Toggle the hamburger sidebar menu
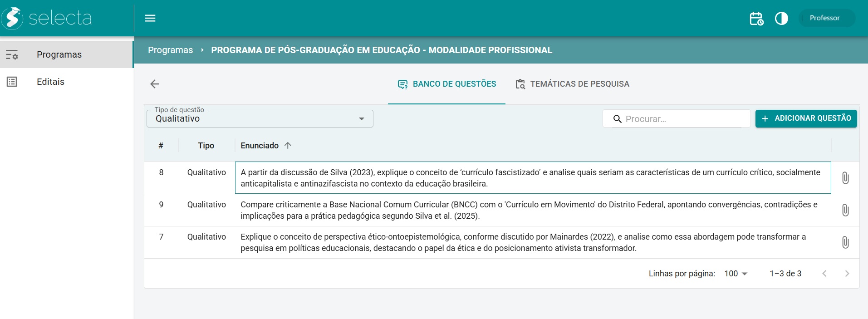Image resolution: width=868 pixels, height=319 pixels. 150,18
